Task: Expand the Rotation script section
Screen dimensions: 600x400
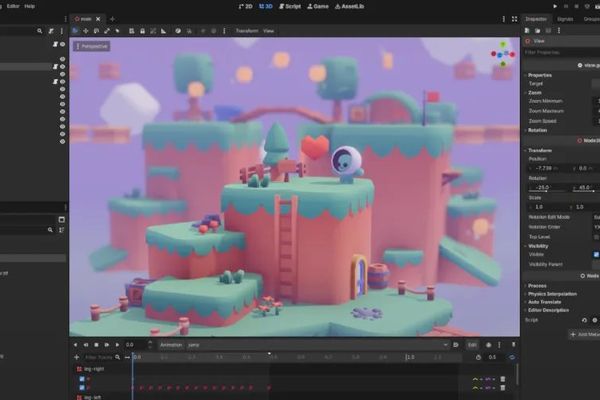Action: point(537,130)
